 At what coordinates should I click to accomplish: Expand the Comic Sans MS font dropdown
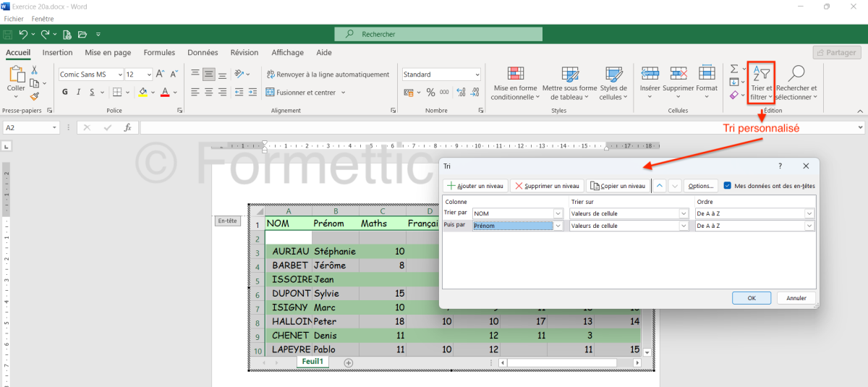(119, 75)
